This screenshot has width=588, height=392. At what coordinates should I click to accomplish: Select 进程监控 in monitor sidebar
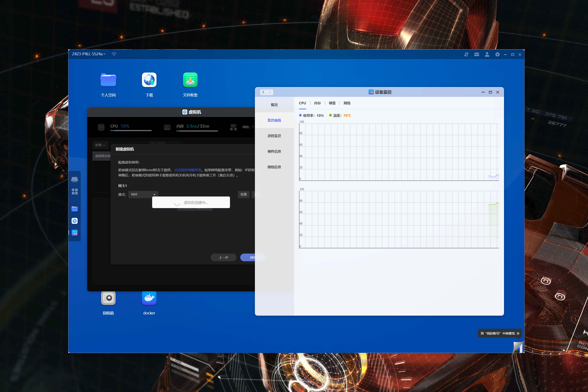coord(274,136)
